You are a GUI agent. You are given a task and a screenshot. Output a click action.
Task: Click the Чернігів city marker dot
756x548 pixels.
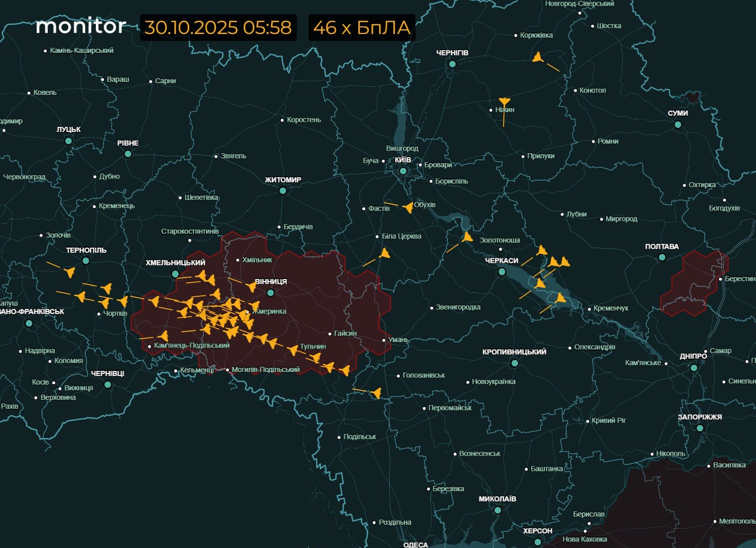(452, 64)
